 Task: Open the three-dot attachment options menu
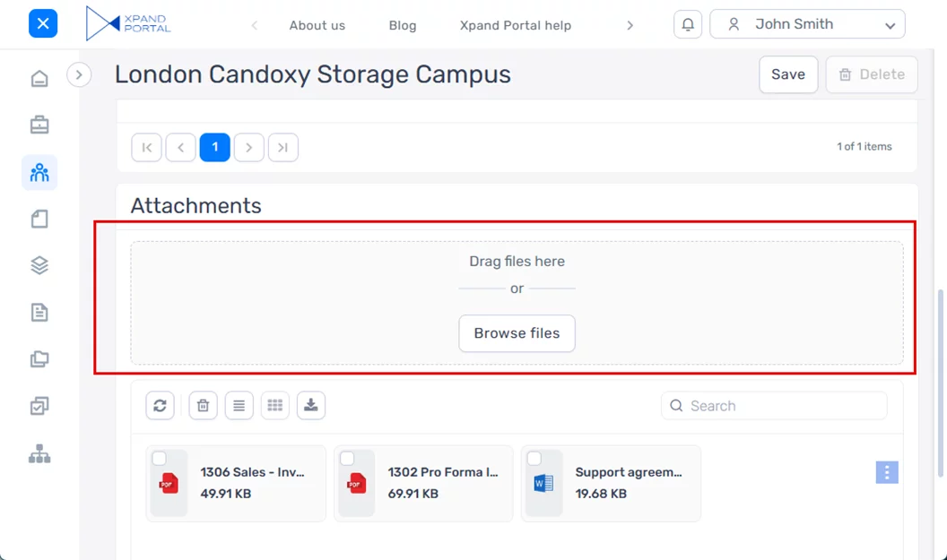click(x=886, y=472)
